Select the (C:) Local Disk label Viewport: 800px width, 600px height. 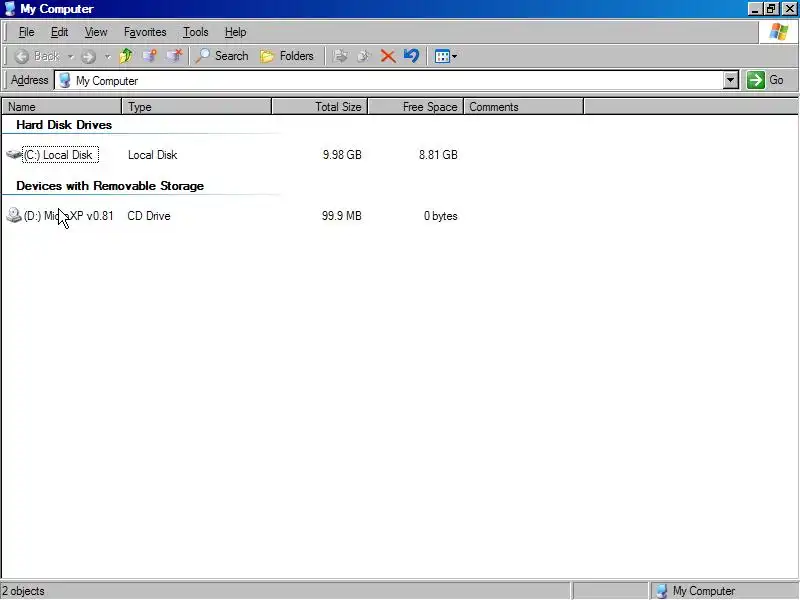(x=60, y=155)
